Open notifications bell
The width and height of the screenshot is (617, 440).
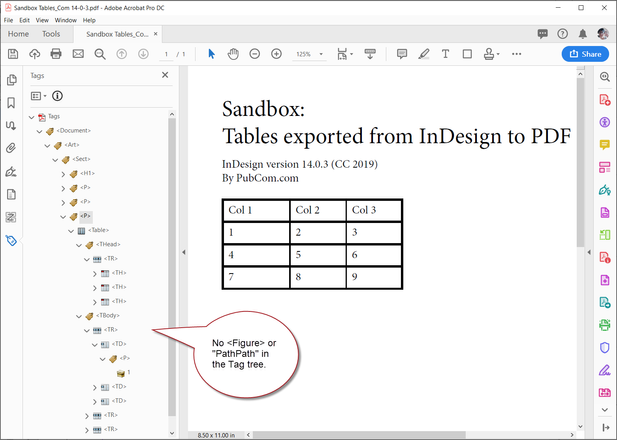click(x=583, y=34)
